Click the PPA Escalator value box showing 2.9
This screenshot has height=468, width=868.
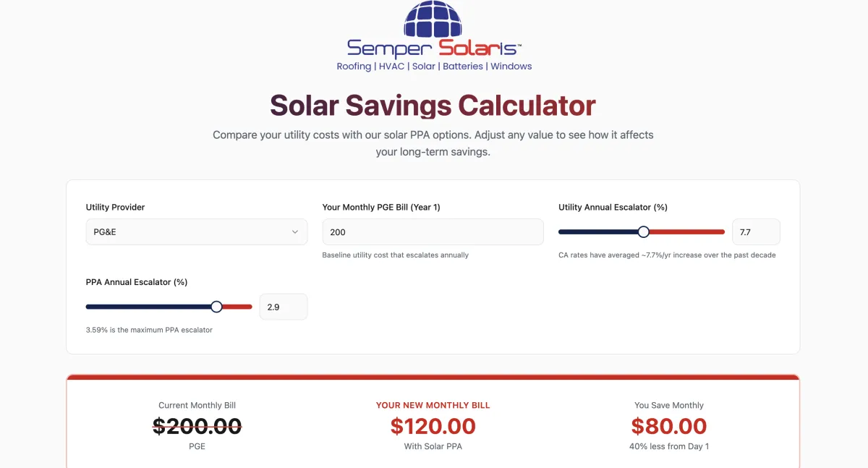click(x=283, y=307)
